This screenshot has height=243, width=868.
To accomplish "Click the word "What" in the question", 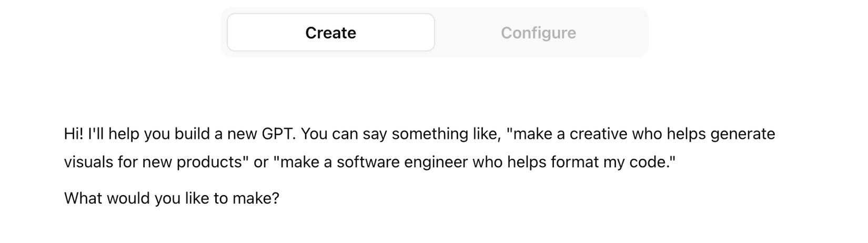I will [83, 198].
